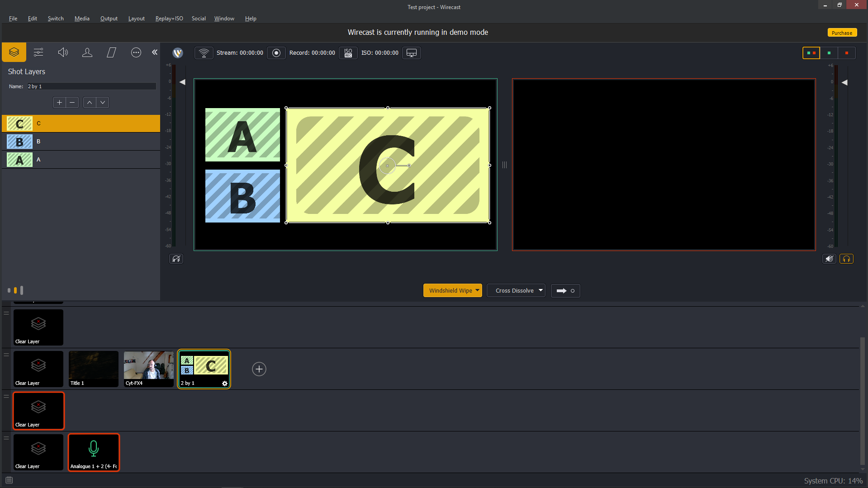
Task: Open the Social menu
Action: point(199,19)
